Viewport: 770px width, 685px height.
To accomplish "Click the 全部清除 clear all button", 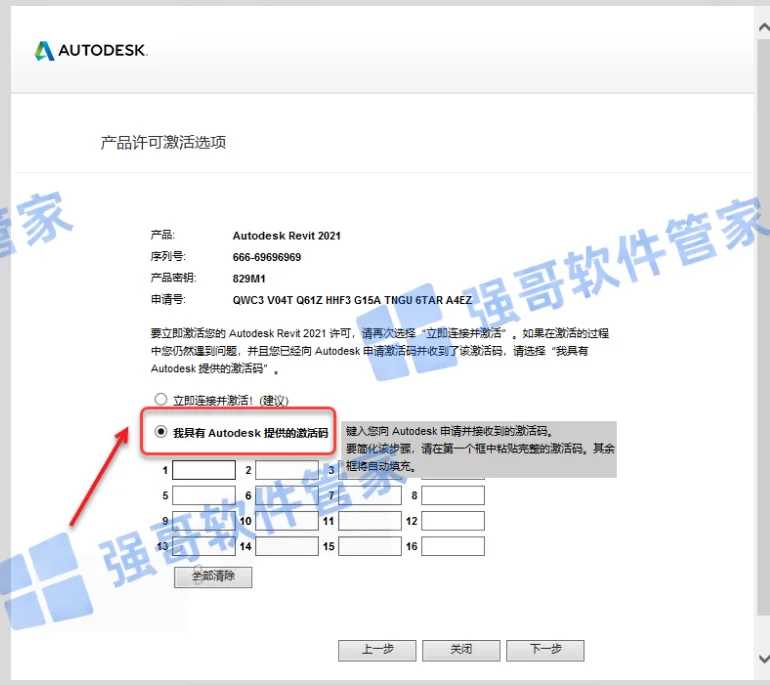I will point(213,577).
